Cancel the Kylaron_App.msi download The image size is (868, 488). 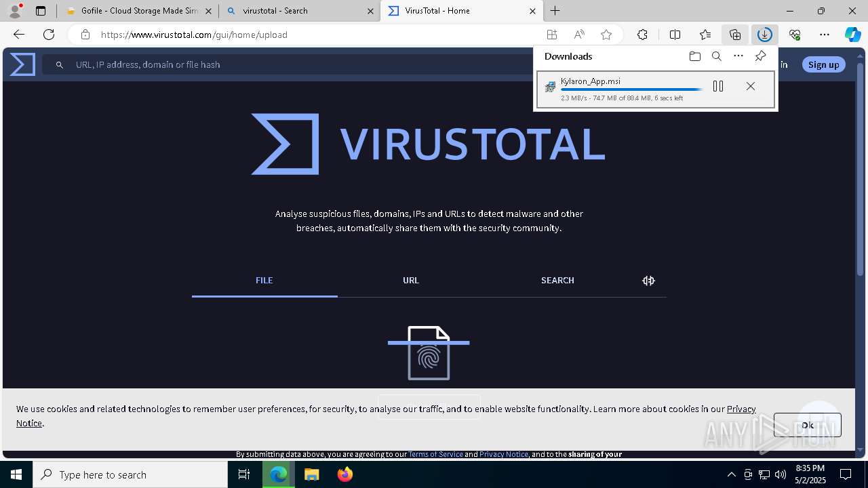(x=750, y=86)
